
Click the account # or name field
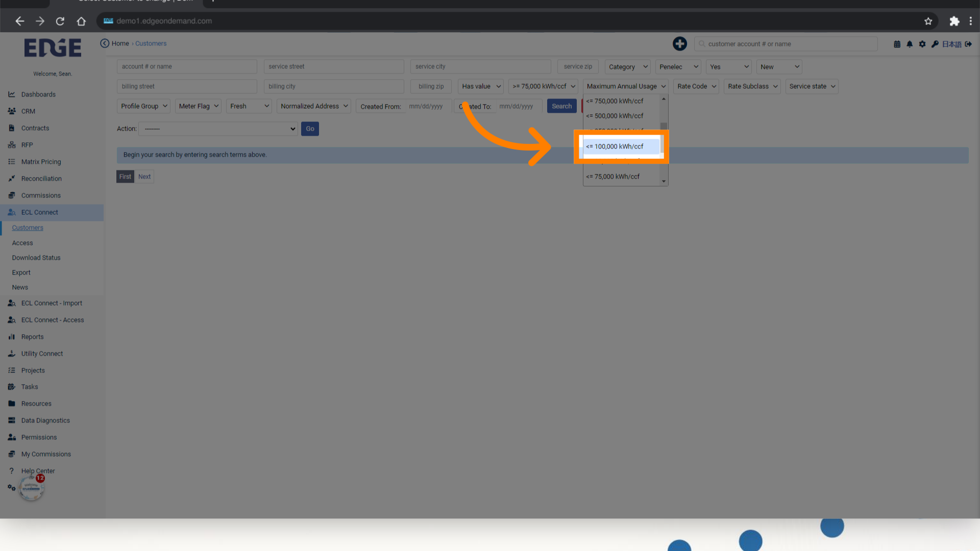pos(187,66)
